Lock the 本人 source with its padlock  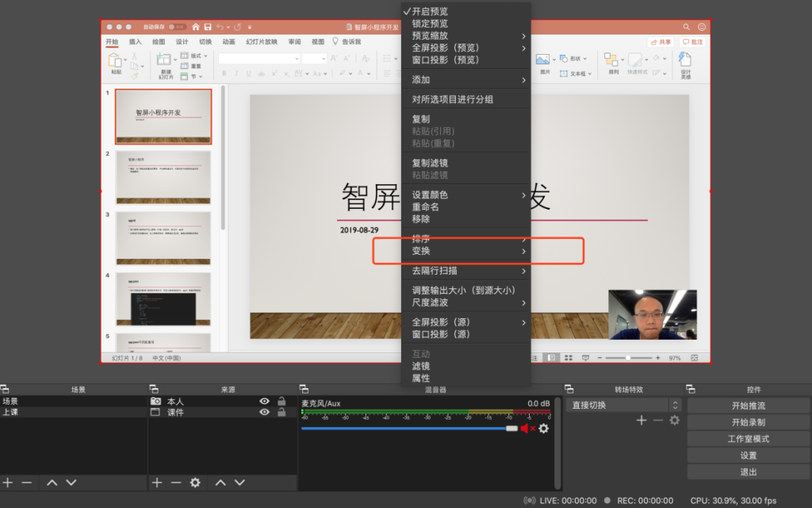(282, 402)
